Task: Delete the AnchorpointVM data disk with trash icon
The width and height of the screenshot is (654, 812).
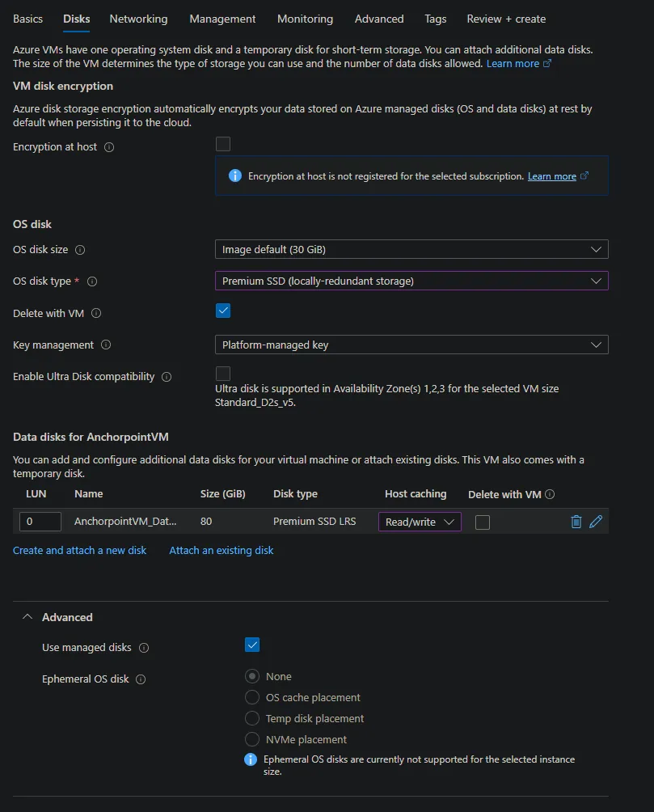Action: (576, 522)
